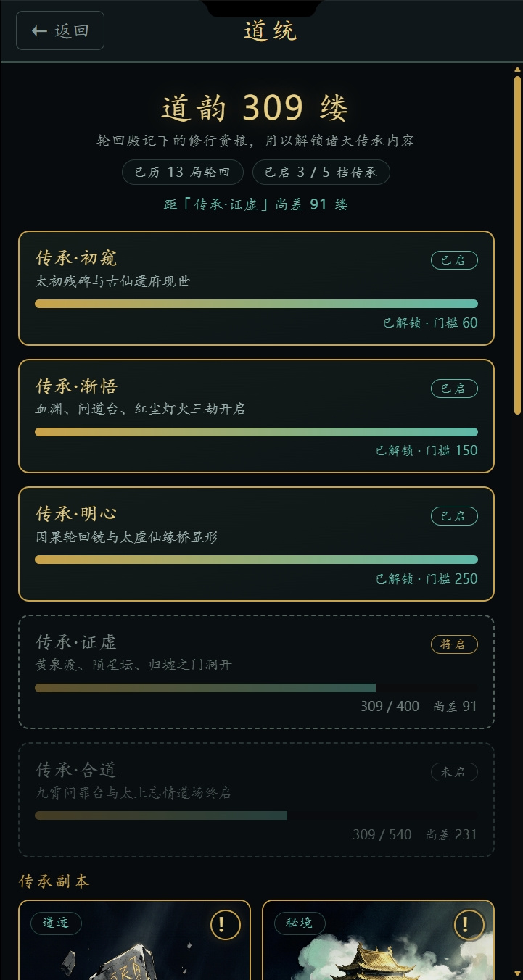Click the exclamation icon on 遗迹 card
Screen dimensions: 523x980
click(226, 924)
